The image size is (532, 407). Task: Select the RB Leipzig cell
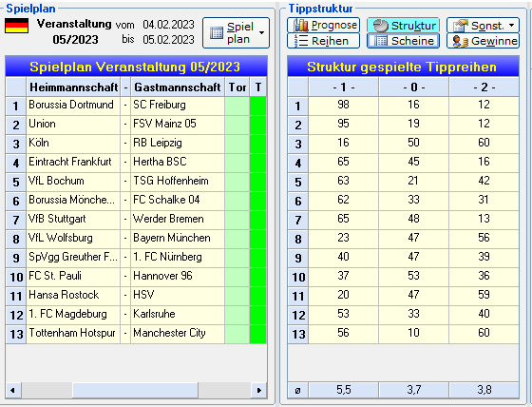(178, 144)
